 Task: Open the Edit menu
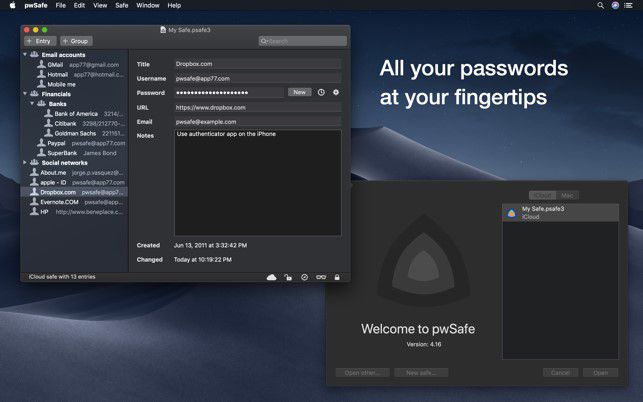[79, 5]
